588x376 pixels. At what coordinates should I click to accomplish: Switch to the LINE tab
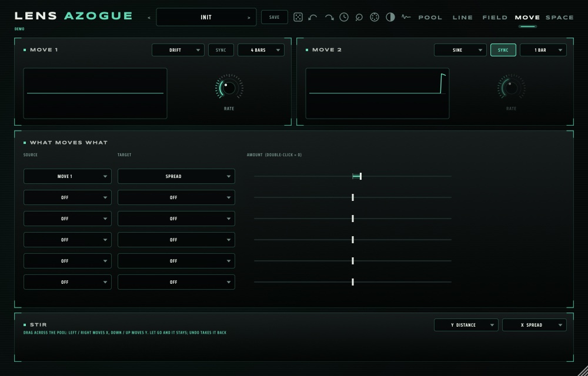tap(463, 17)
